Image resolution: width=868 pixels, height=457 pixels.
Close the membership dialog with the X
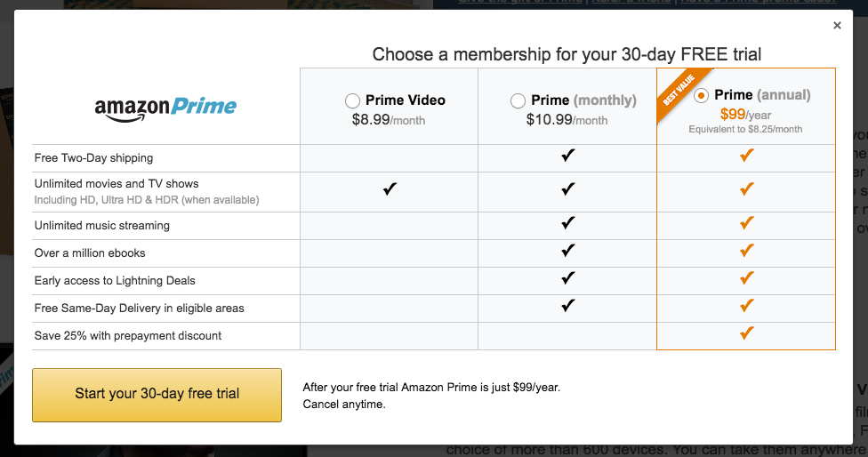coord(837,26)
